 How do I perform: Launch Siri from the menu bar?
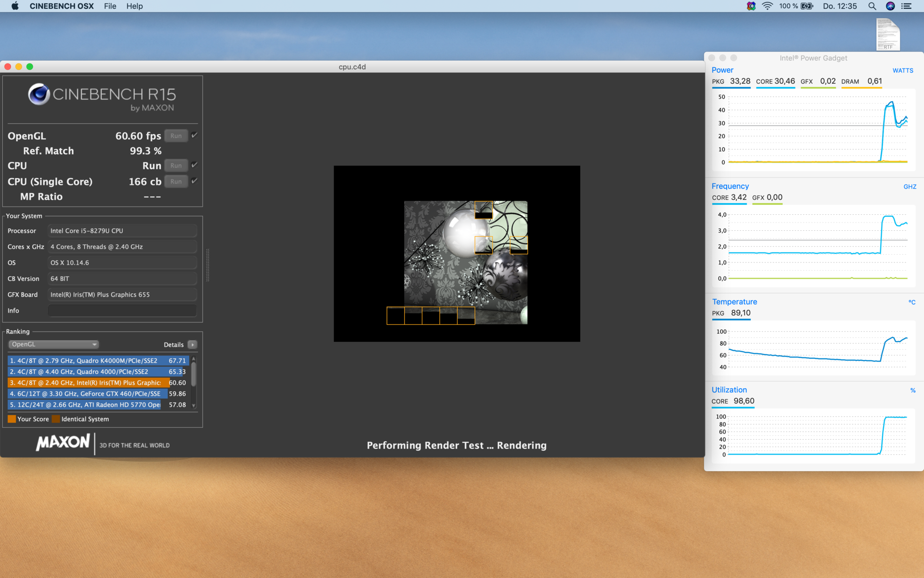890,6
